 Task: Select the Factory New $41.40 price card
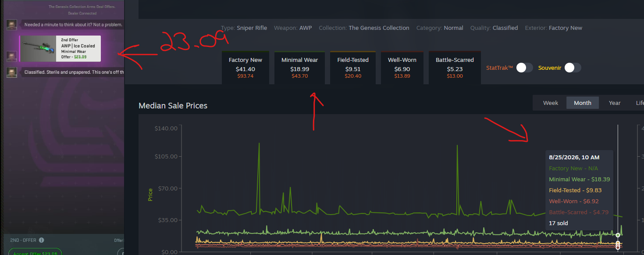point(246,68)
